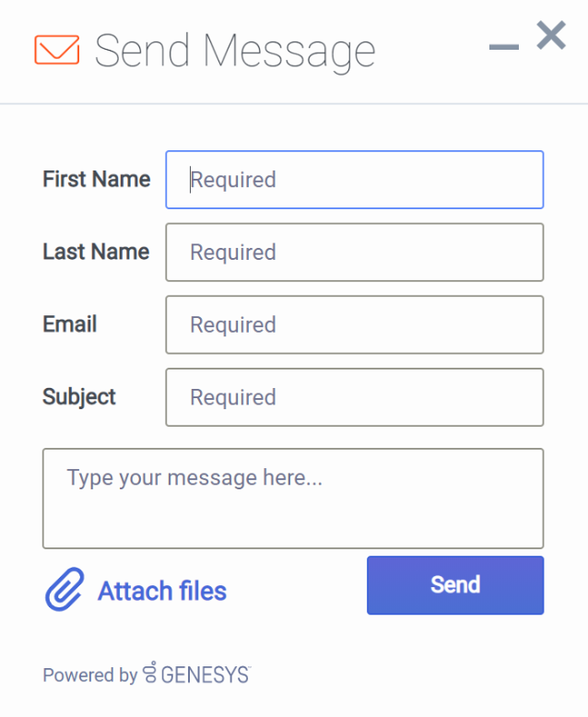Click the Send Message title text
The height and width of the screenshot is (717, 588).
point(235,51)
